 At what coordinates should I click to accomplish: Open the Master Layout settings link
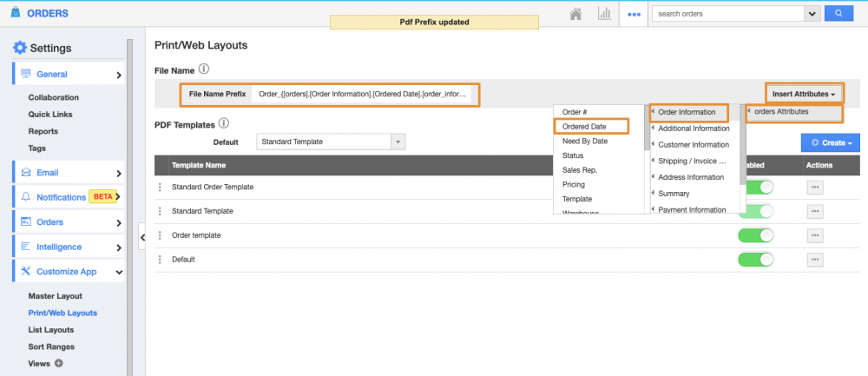(55, 296)
